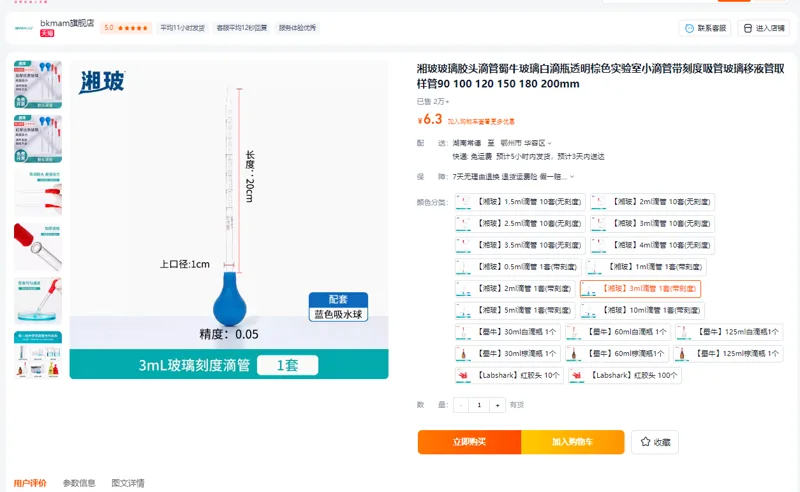
Task: Choose 【湘玻】1.5ml滴管 10套(无刻度)
Action: pos(520,202)
